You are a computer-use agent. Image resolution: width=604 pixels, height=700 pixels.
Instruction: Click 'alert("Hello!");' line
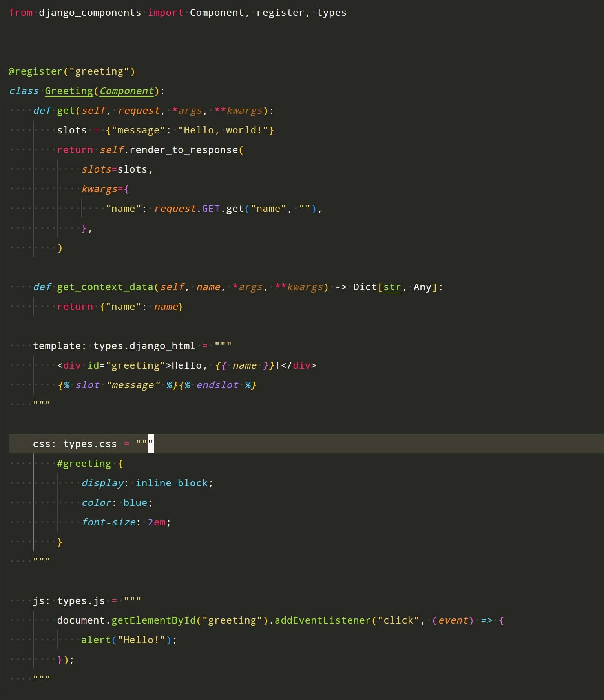point(130,640)
